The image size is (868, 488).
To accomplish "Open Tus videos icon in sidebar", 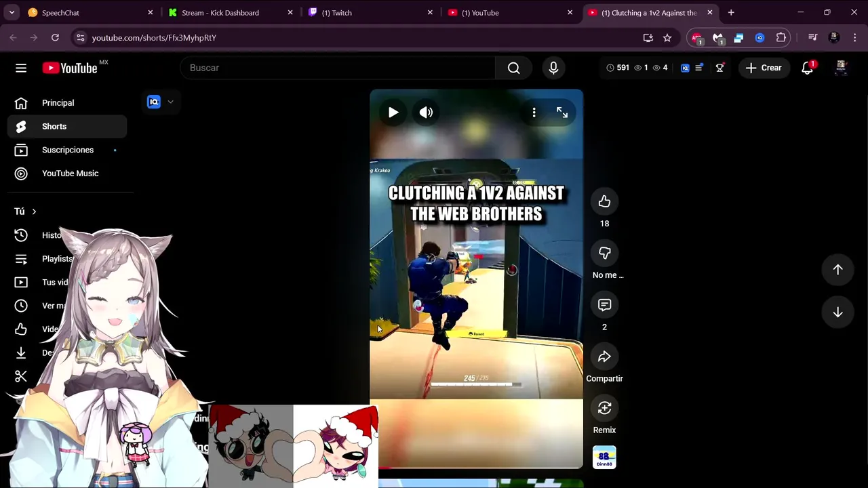I will coord(21,282).
